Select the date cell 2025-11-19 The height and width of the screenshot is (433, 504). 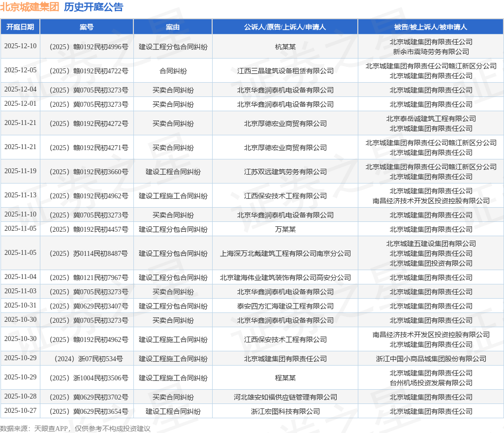(20, 171)
